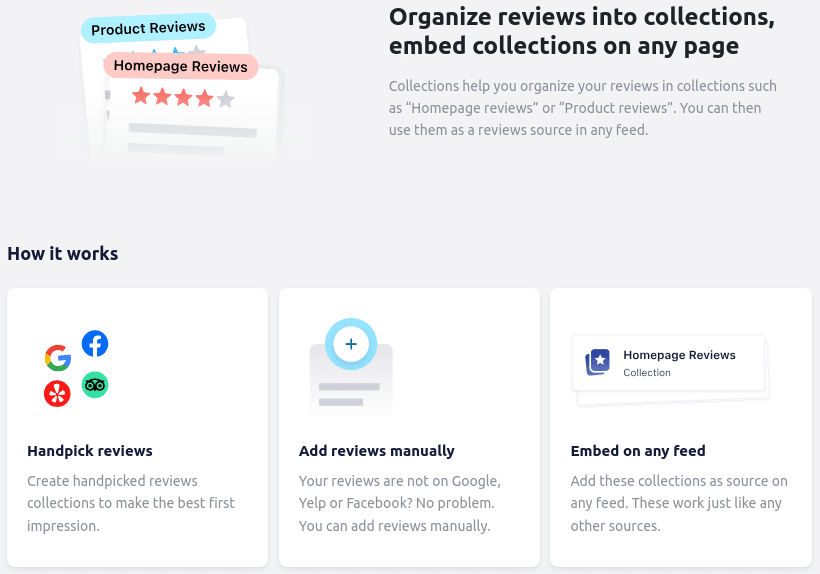820x574 pixels.
Task: Open the Handpick reviews card title
Action: 90,451
